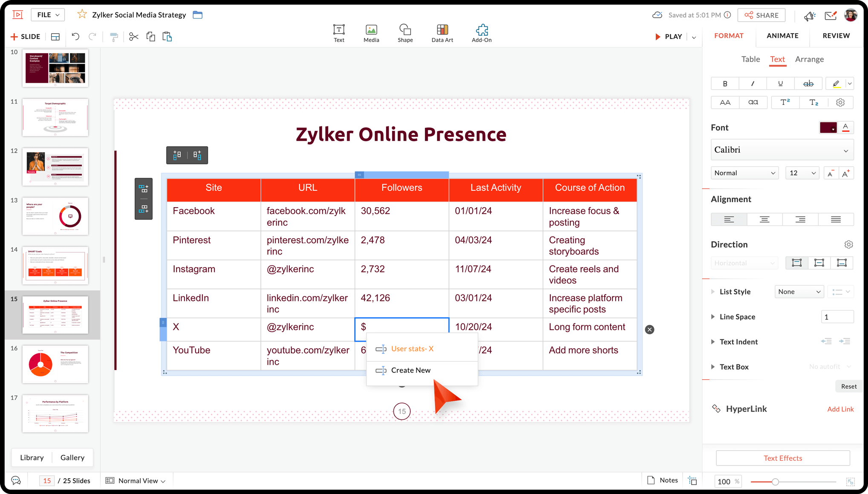The height and width of the screenshot is (494, 868).
Task: Open the slide layout icon
Action: pyautogui.click(x=55, y=37)
